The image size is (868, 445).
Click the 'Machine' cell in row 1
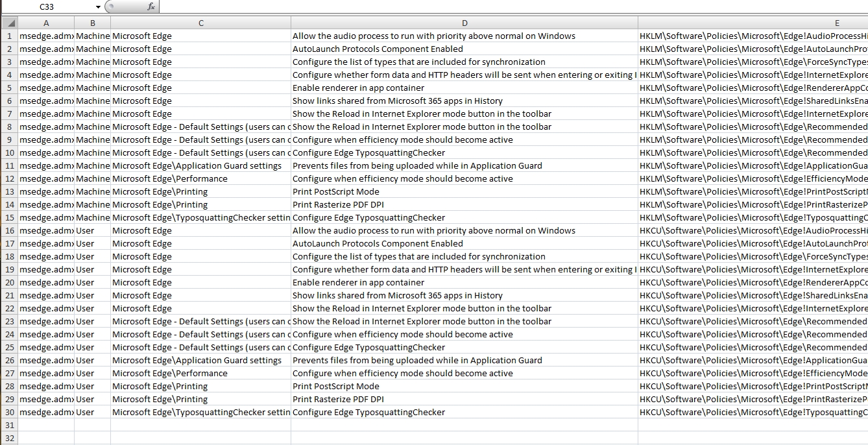click(92, 36)
